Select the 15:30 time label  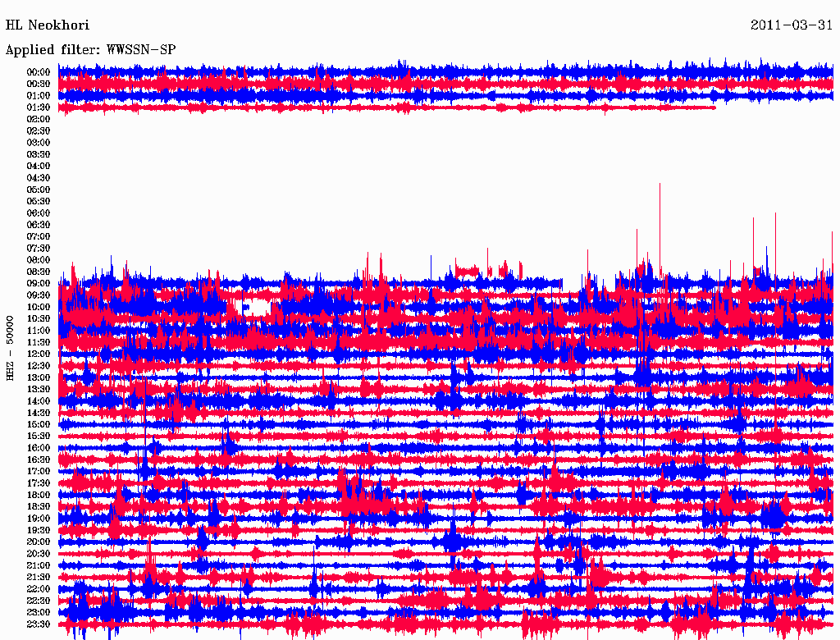pyautogui.click(x=38, y=436)
